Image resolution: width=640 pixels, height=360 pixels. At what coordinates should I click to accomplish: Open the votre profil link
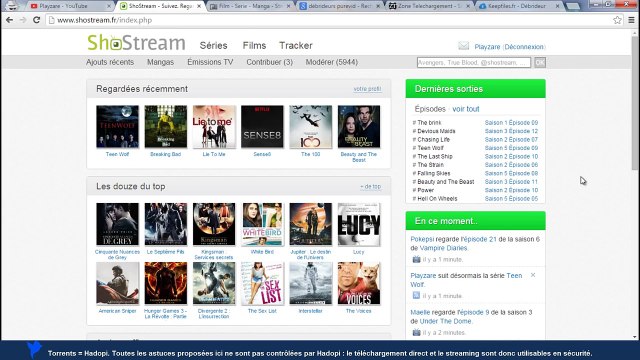tap(367, 89)
